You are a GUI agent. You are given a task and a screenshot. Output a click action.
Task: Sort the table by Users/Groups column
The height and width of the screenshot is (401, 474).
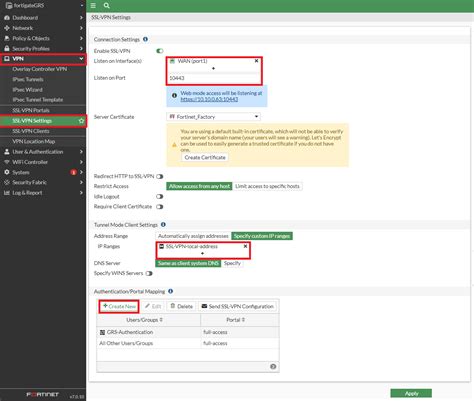(x=148, y=320)
